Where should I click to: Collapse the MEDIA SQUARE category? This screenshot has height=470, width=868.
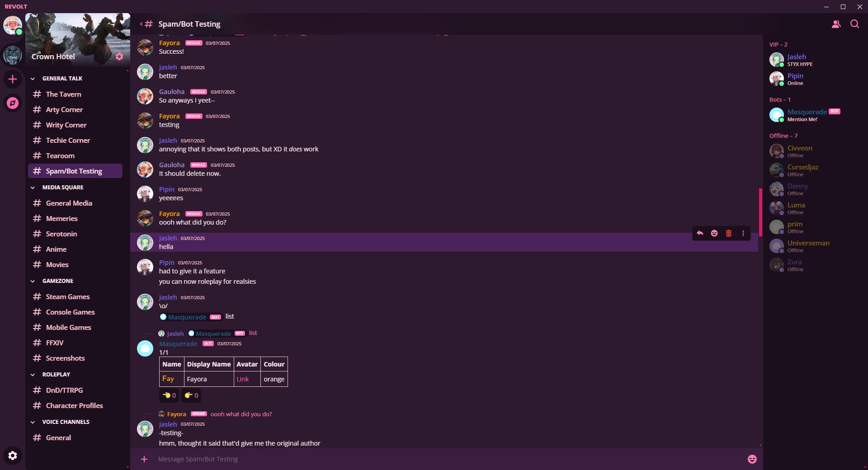(x=33, y=188)
